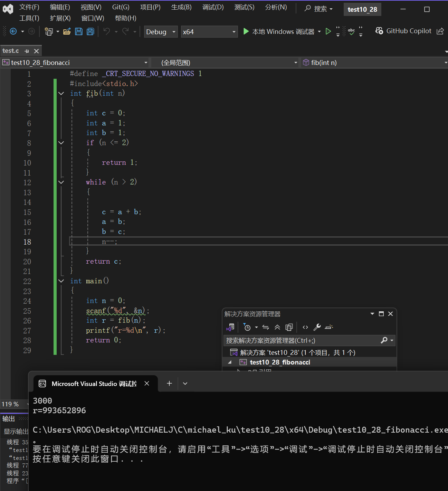Click the Open File folder icon
The image size is (448, 491).
[67, 31]
